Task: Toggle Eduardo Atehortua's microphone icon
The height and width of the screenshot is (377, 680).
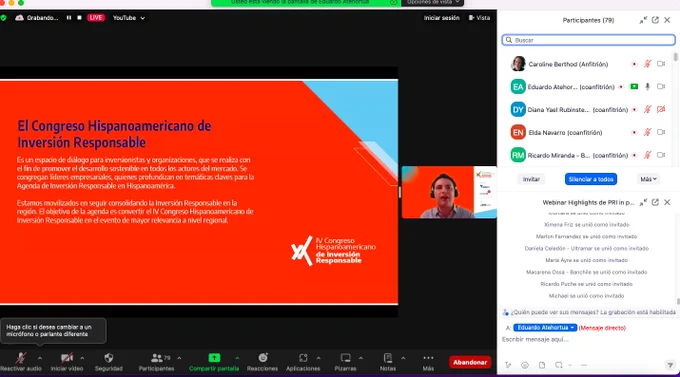Action: point(647,87)
